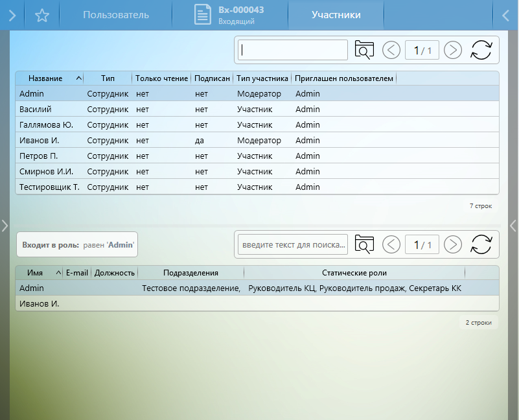Go to next page in upper table
This screenshot has width=519, height=420.
click(453, 50)
